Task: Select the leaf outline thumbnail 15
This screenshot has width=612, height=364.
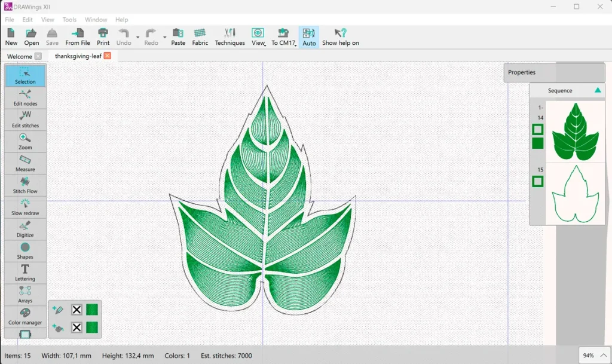Action: tap(576, 194)
